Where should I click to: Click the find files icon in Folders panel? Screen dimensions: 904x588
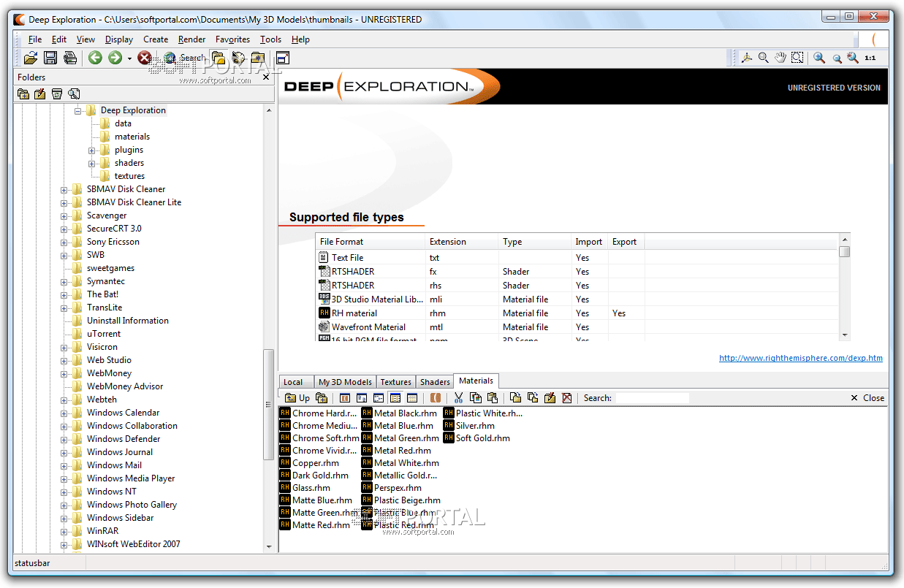74,93
